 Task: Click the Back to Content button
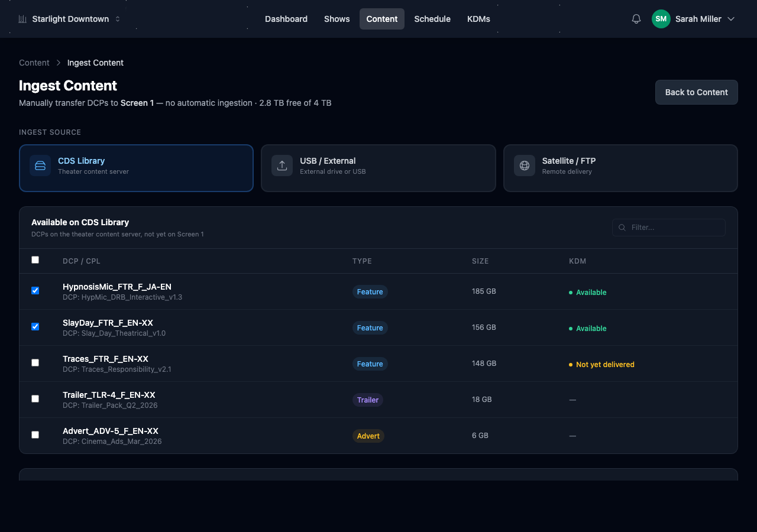point(696,92)
